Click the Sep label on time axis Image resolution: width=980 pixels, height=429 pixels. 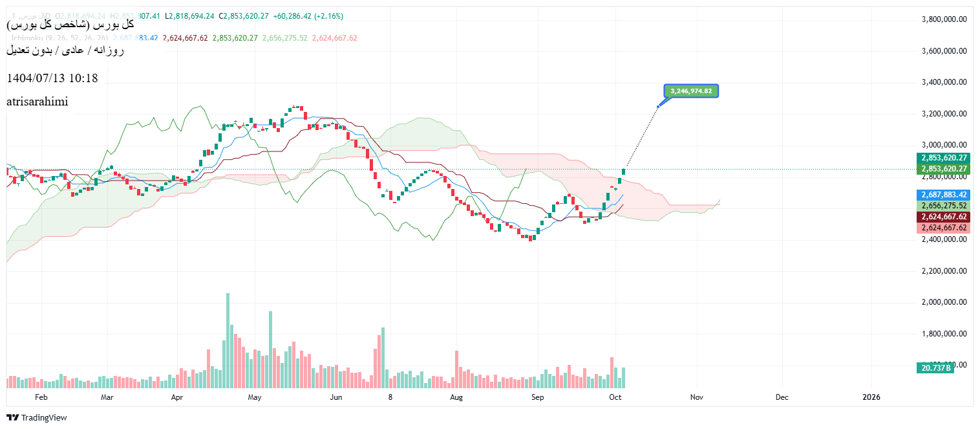538,397
